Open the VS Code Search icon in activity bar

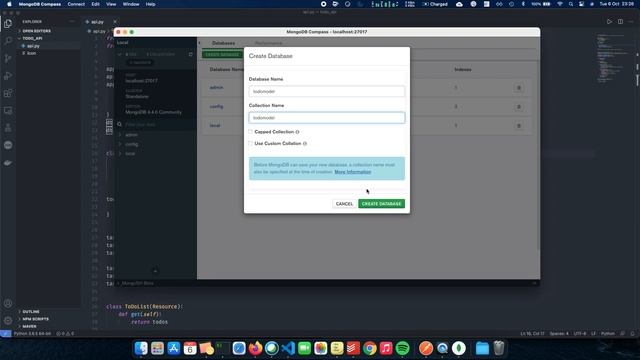[x=8, y=41]
